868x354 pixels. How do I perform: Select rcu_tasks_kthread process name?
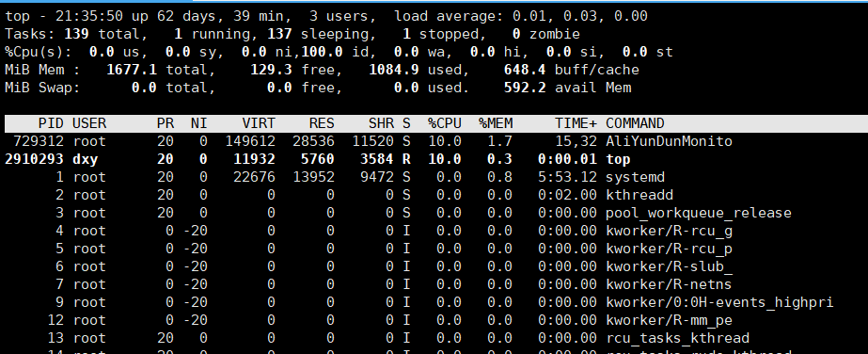(678, 338)
